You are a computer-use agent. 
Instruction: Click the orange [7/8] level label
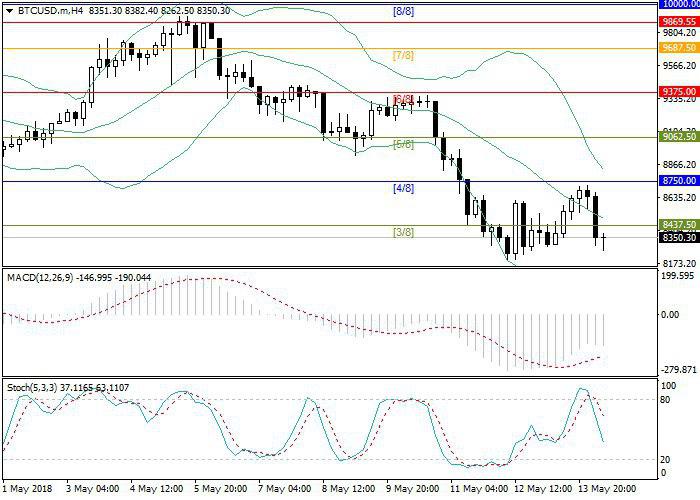pyautogui.click(x=404, y=56)
